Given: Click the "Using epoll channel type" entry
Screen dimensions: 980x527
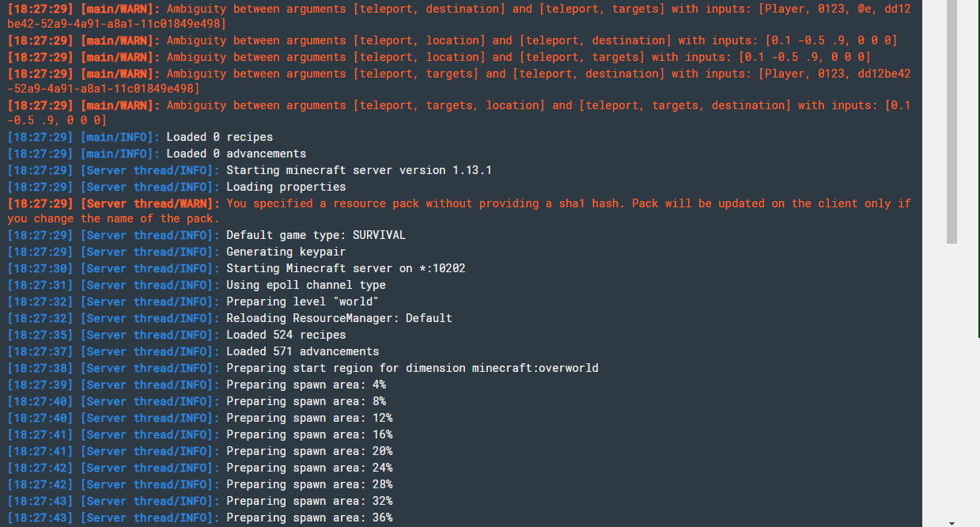Looking at the screenshot, I should pos(196,285).
